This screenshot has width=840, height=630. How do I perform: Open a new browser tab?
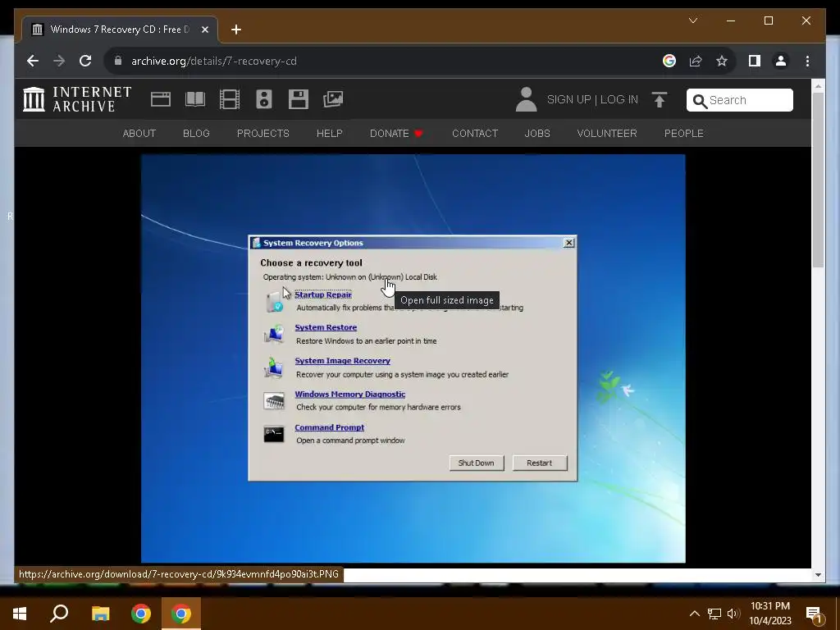[236, 30]
